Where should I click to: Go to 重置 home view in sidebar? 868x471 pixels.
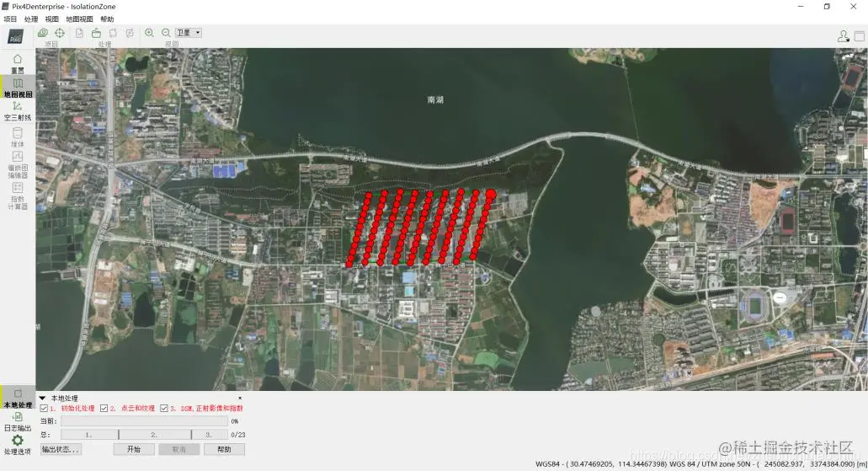(18, 64)
